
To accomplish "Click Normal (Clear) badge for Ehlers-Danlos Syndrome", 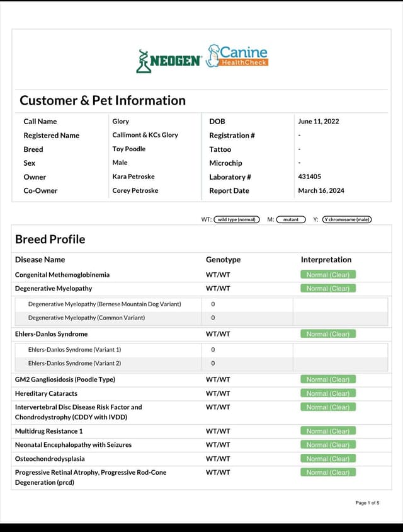I will coord(328,334).
